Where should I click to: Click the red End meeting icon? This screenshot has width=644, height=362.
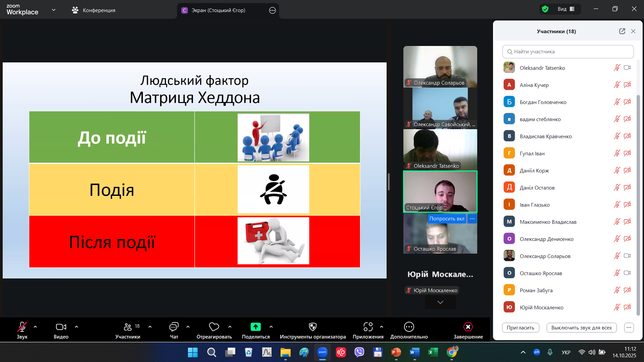point(468,327)
